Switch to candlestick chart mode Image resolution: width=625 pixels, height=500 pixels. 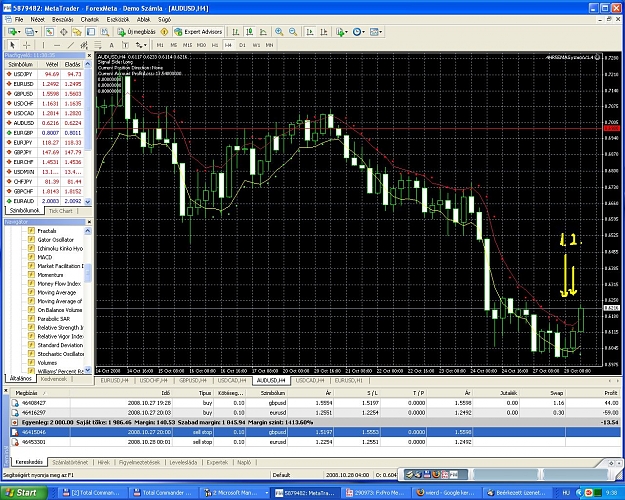249,32
